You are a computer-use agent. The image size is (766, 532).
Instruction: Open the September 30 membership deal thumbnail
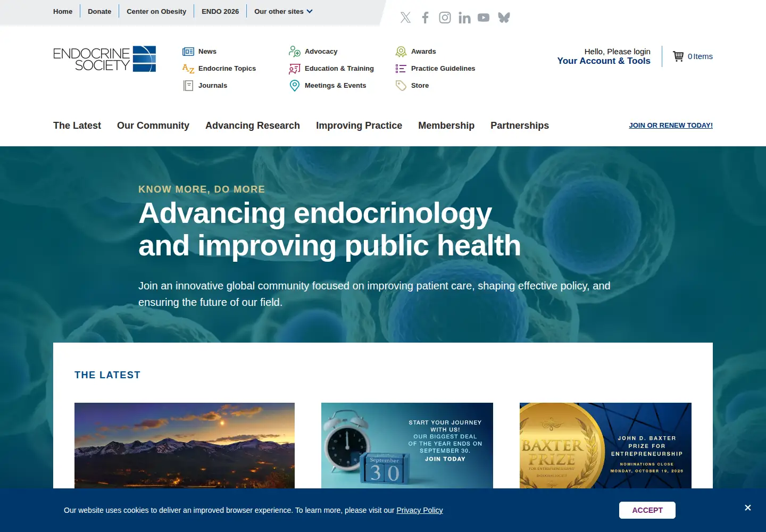[407, 446]
